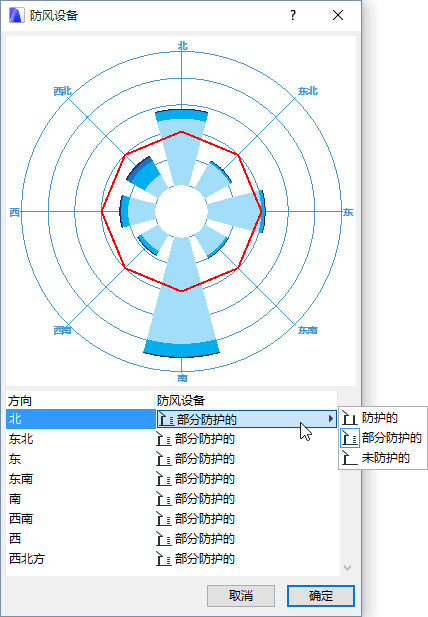Click the 部分防护的 icon in popup menu
Image resolution: width=428 pixels, height=617 pixels.
[350, 438]
